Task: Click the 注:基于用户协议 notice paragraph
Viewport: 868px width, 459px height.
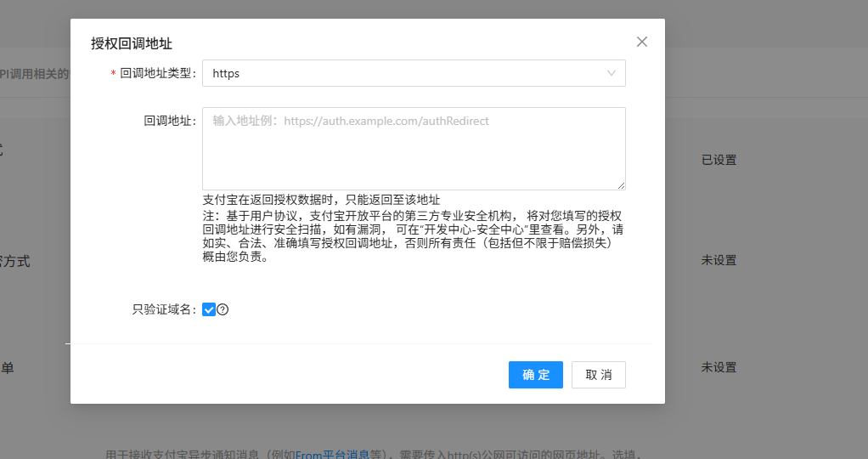Action: [413, 236]
